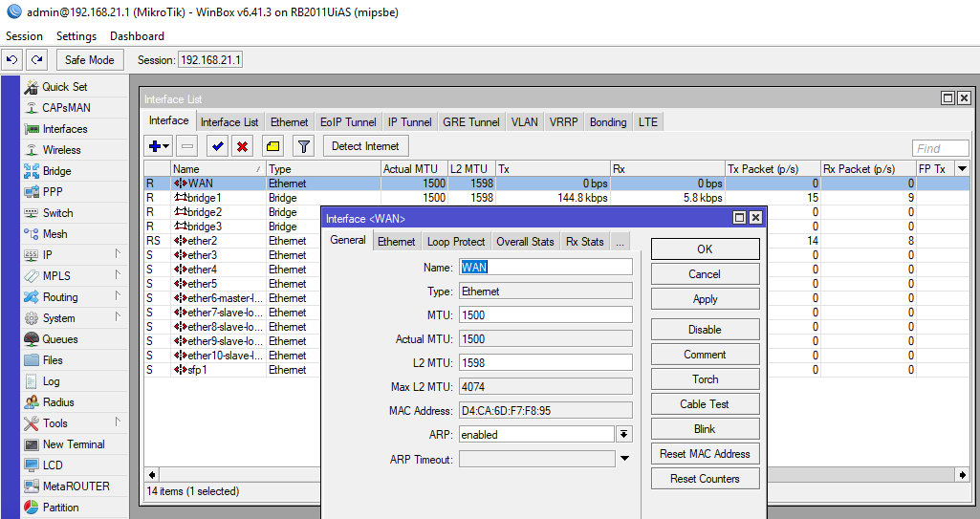Viewport: 980px width, 519px height.
Task: Click the Find search field
Action: point(941,148)
